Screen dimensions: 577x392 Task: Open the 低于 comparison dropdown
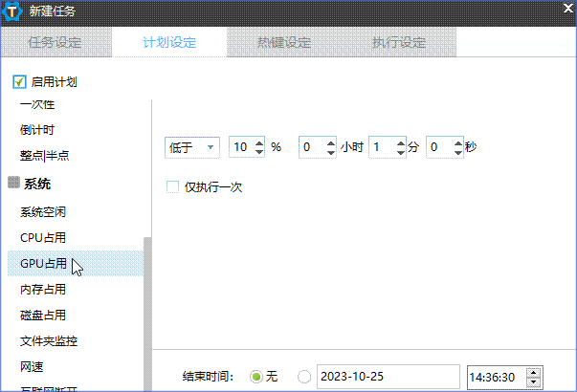point(192,147)
